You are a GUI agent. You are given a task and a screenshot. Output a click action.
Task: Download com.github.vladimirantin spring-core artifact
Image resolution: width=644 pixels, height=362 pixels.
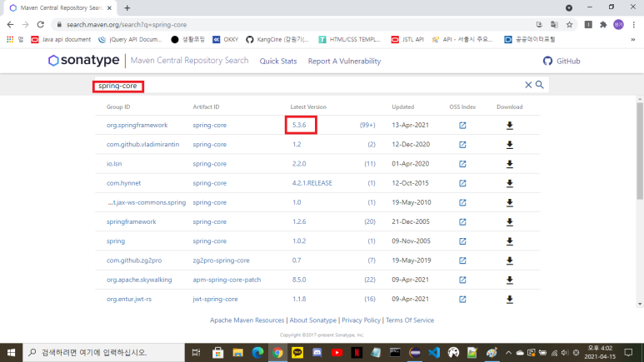click(x=509, y=145)
